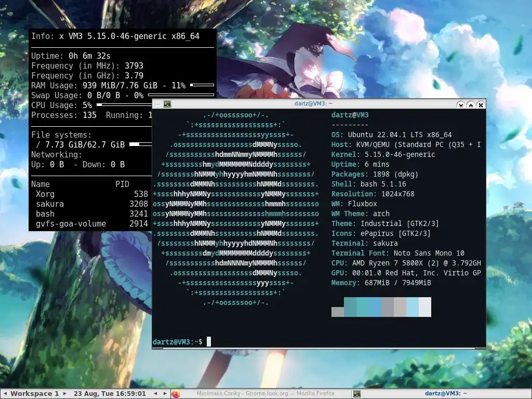Click the / 7.73 GiB/62.7 GiB filesystem line
The height and width of the screenshot is (399, 532).
point(81,144)
